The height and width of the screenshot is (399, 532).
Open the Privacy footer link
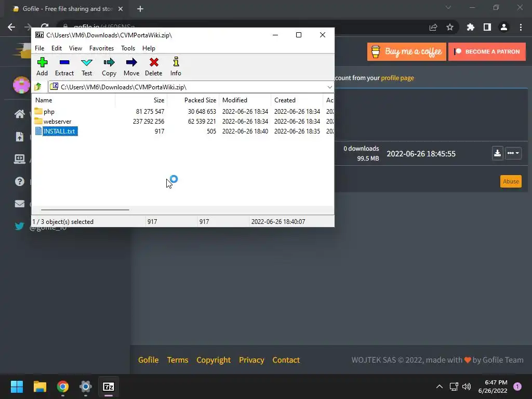pos(251,360)
